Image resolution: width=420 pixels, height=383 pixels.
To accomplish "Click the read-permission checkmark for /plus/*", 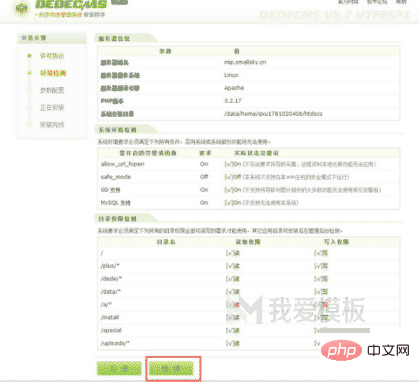I will point(233,266).
